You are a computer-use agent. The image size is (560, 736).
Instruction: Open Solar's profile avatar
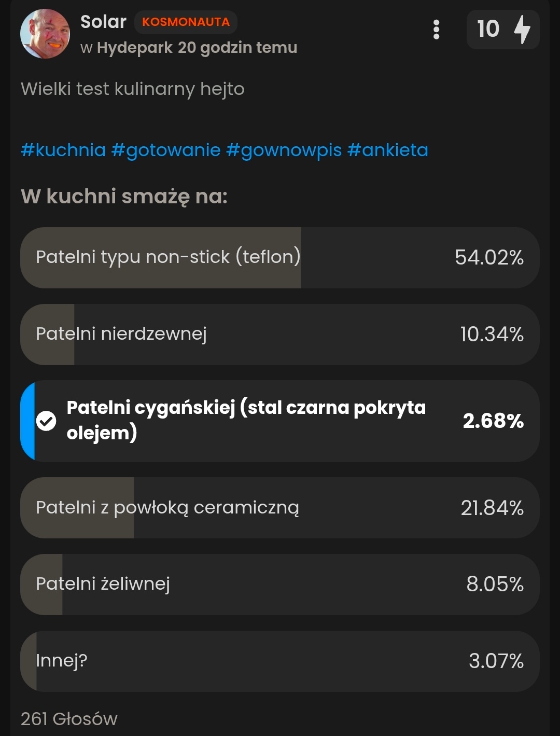(45, 34)
